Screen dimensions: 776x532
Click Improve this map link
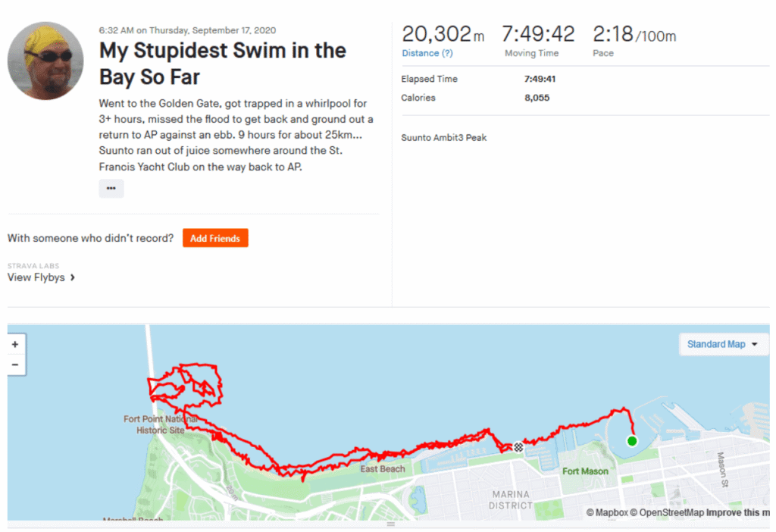click(x=738, y=513)
